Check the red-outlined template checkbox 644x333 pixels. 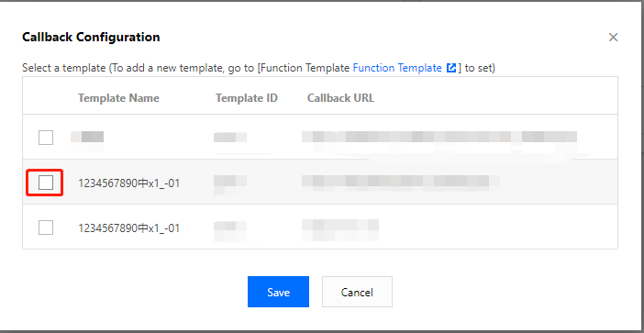[46, 183]
